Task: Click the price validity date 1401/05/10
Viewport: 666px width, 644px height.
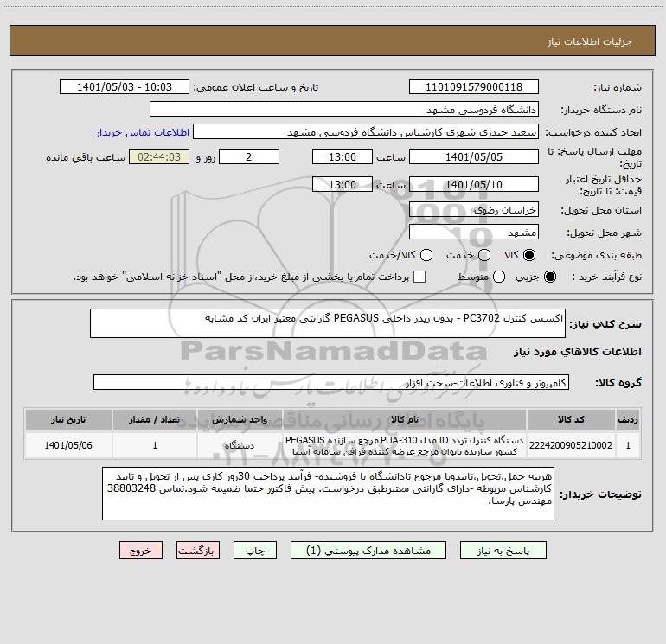Action: tap(474, 184)
